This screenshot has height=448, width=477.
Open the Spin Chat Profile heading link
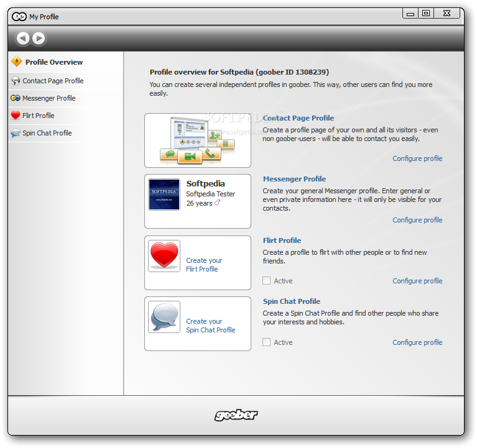[x=292, y=301]
